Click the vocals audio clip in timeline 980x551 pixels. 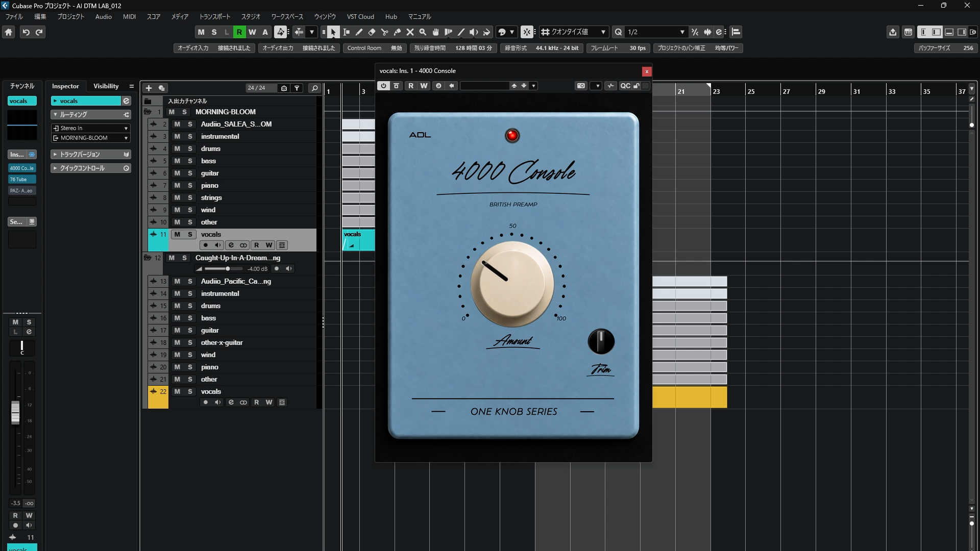[358, 240]
